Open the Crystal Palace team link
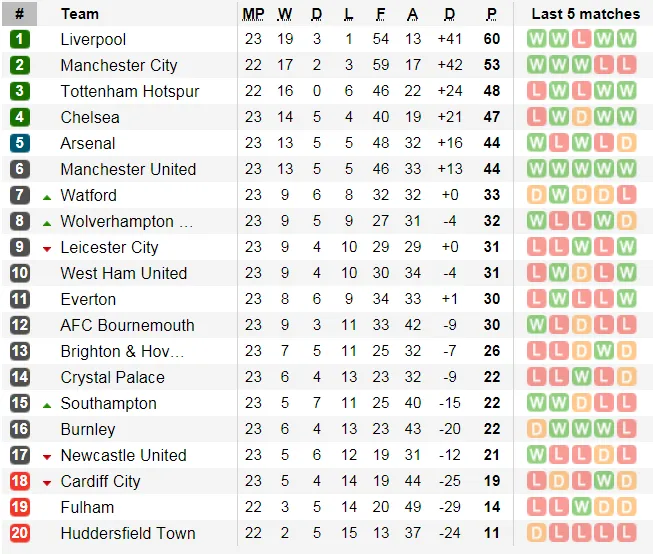This screenshot has width=653, height=554. pyautogui.click(x=113, y=377)
